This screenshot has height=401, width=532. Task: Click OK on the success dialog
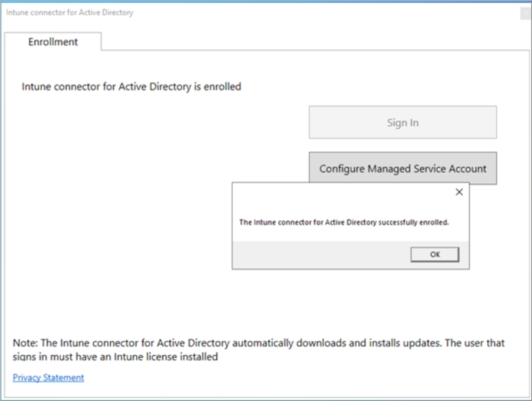pos(435,255)
